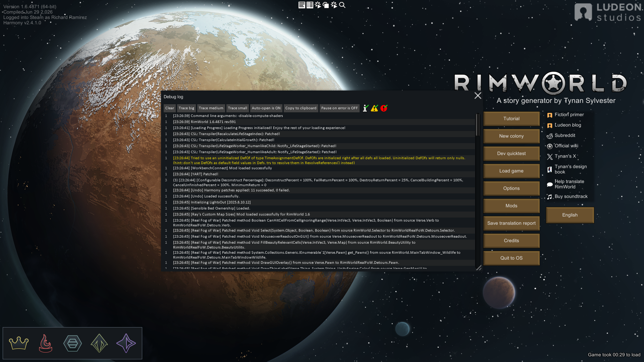644x362 pixels.
Task: Select 'Transpiler(RecalculateLifeStageIndex): Patched!' log entry
Action: coord(319,134)
